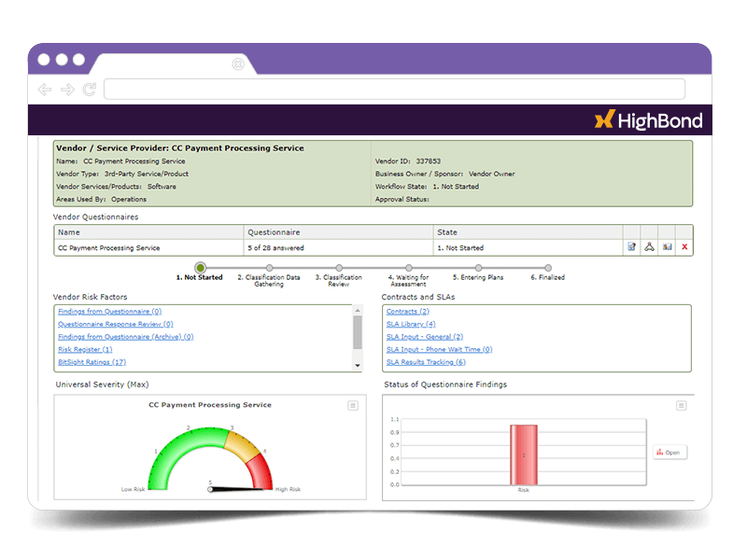
Task: Click the Vendor Risk Factors scroll down arrow
Action: (358, 366)
